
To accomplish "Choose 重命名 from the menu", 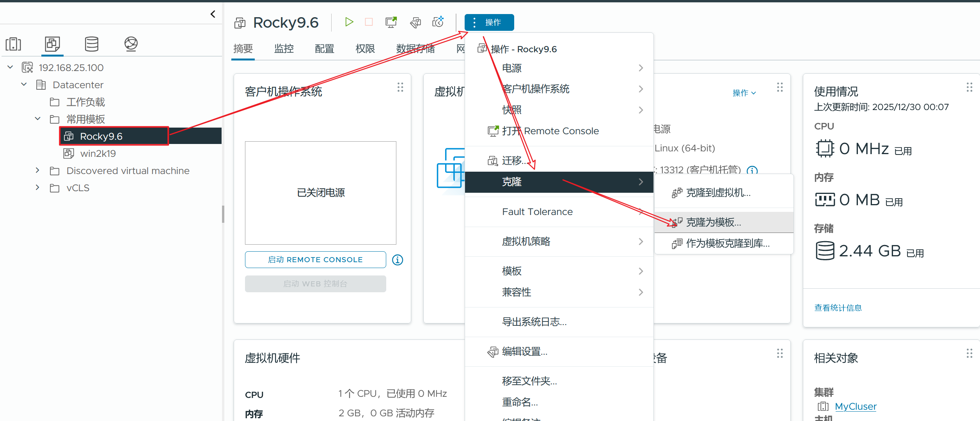I will (x=559, y=402).
